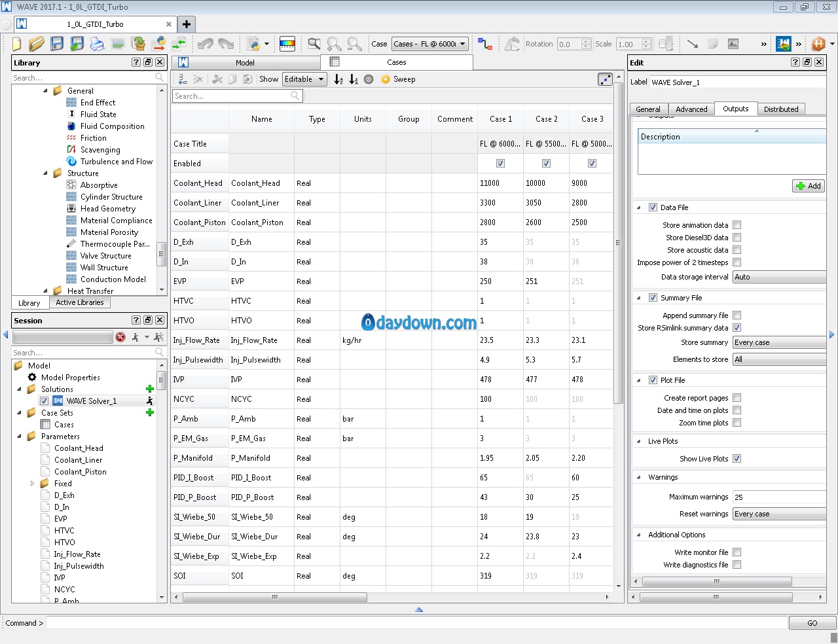838x644 pixels.
Task: Collapse the Plot File section
Action: (x=639, y=380)
